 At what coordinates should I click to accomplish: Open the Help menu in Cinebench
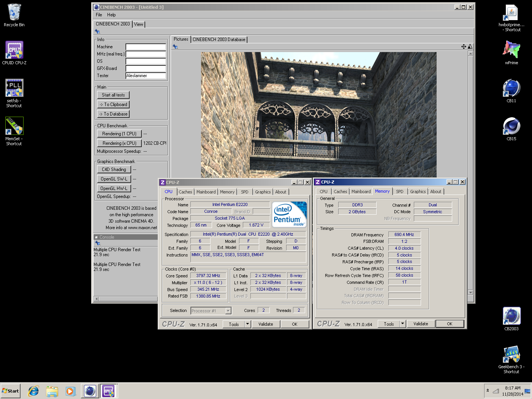click(x=111, y=15)
